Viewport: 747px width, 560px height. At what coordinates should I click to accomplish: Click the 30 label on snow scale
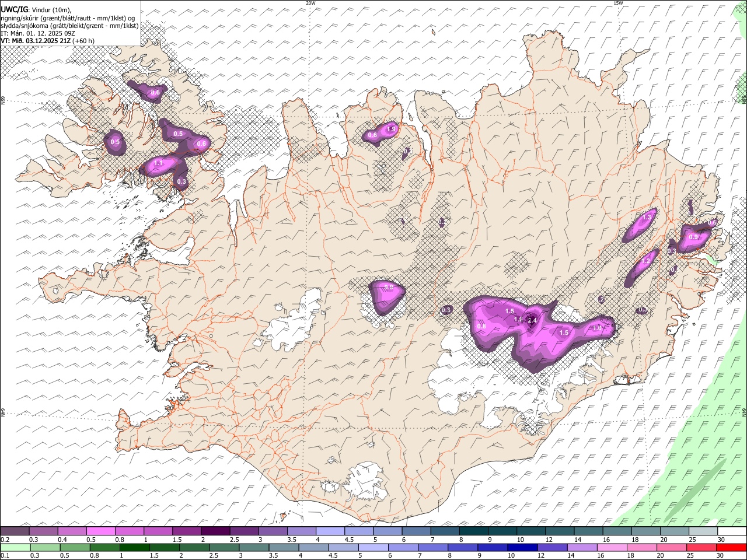point(721,540)
